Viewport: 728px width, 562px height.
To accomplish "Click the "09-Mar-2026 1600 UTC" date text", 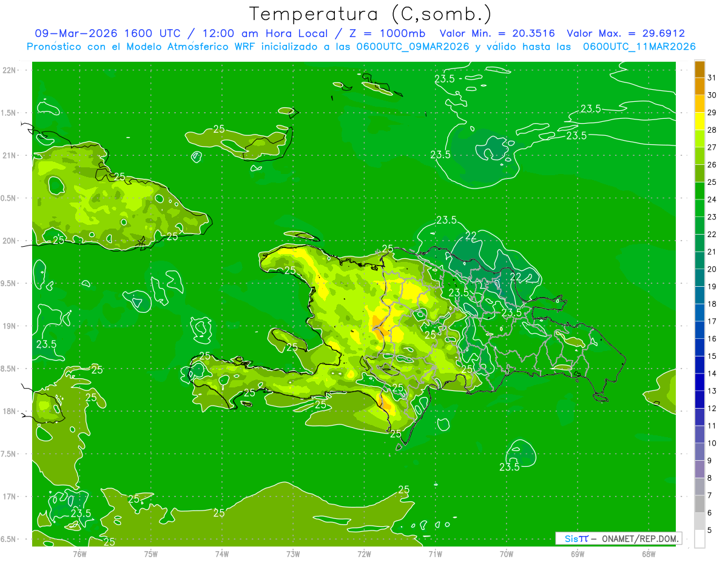I will click(108, 33).
